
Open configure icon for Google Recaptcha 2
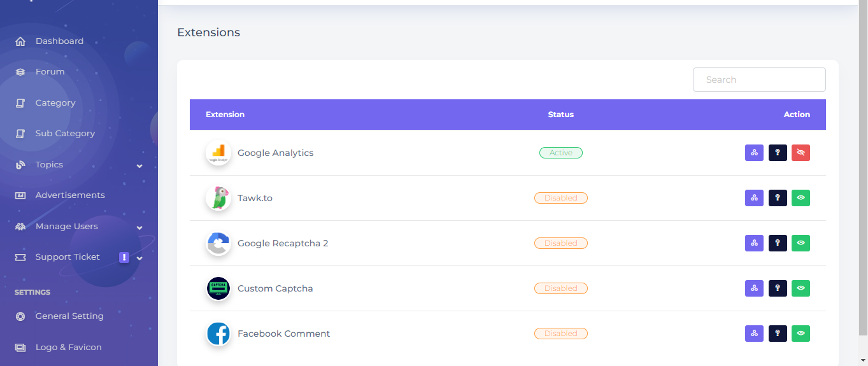tap(754, 243)
